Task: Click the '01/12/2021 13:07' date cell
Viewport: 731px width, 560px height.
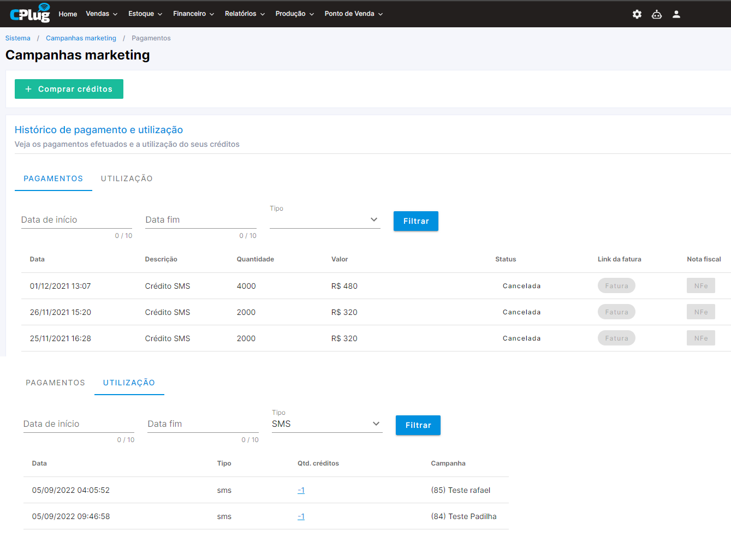Action: [x=61, y=286]
